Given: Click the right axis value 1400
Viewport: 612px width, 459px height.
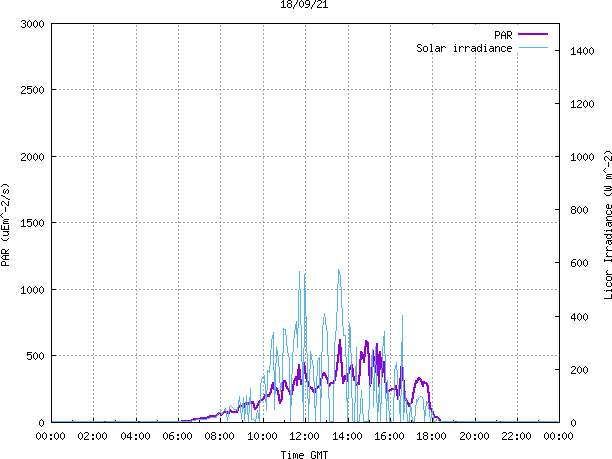Looking at the screenshot, I should click(x=582, y=51).
